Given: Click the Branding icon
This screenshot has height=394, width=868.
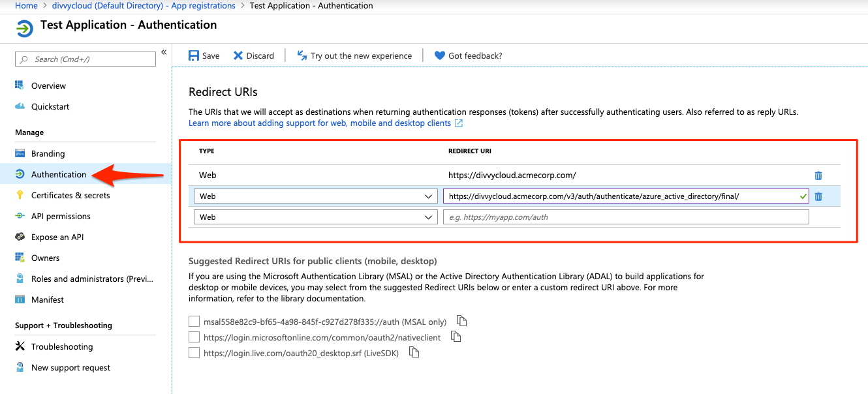Looking at the screenshot, I should pos(20,153).
